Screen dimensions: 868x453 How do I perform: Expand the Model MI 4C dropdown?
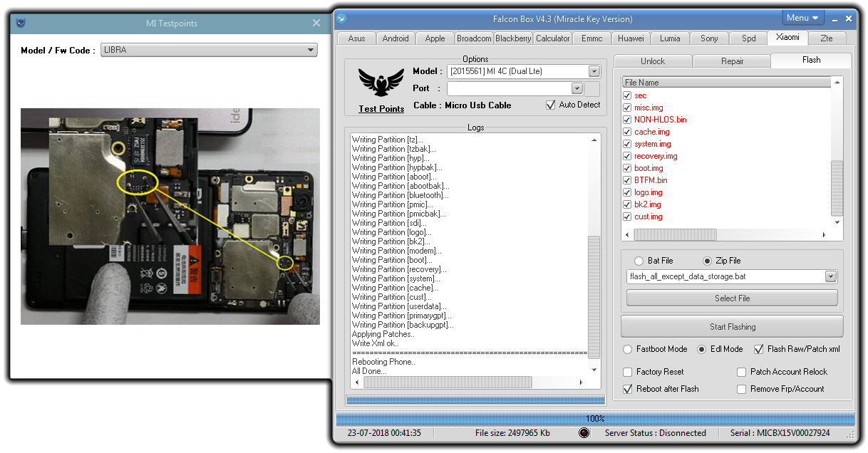[594, 71]
